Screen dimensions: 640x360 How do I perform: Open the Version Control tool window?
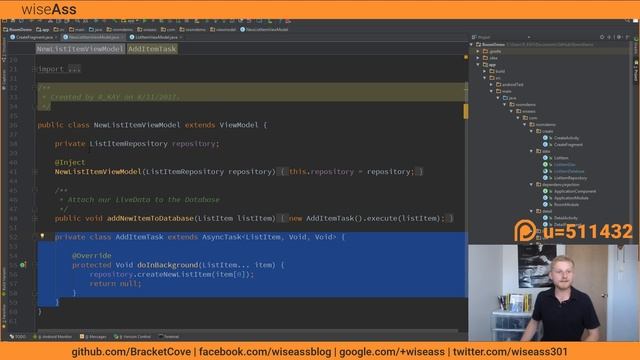coord(132,337)
